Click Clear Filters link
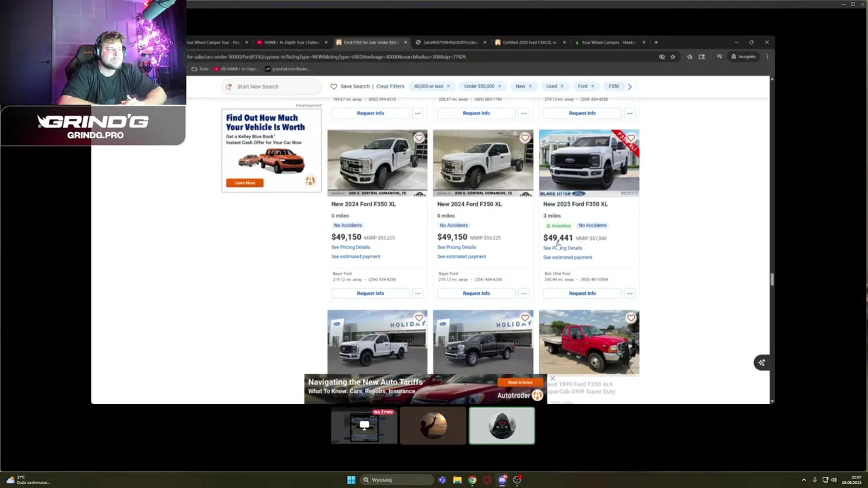Image resolution: width=868 pixels, height=488 pixels. [390, 86]
